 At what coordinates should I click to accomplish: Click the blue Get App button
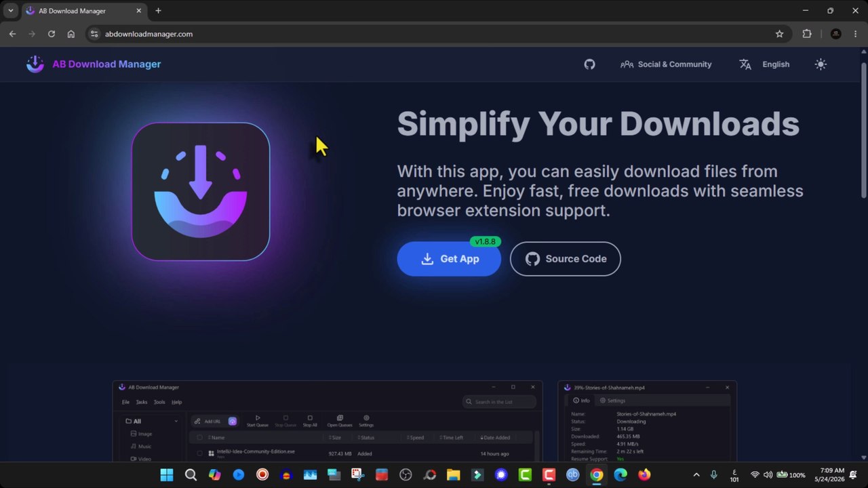(x=449, y=259)
